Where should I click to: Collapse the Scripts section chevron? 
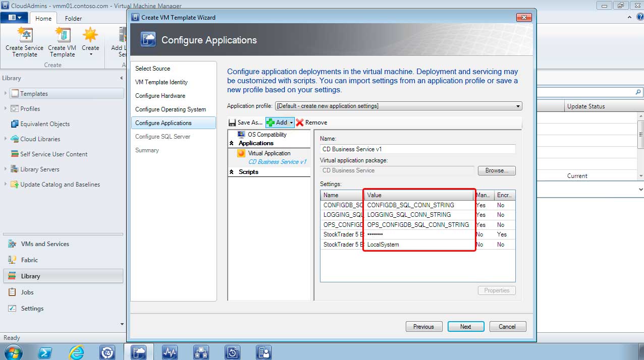(x=232, y=172)
